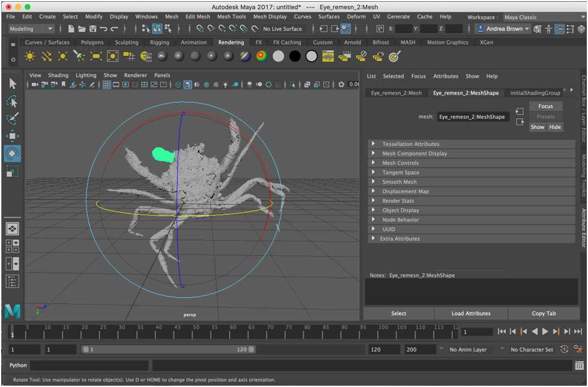Click the Show button beside Hide
Screen dimensions: 588x387
[538, 127]
